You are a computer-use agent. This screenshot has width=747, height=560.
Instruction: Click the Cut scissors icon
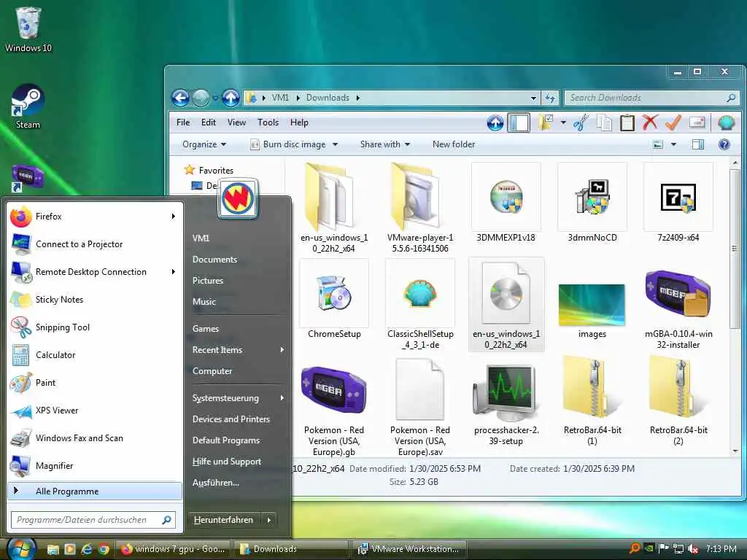tap(581, 122)
